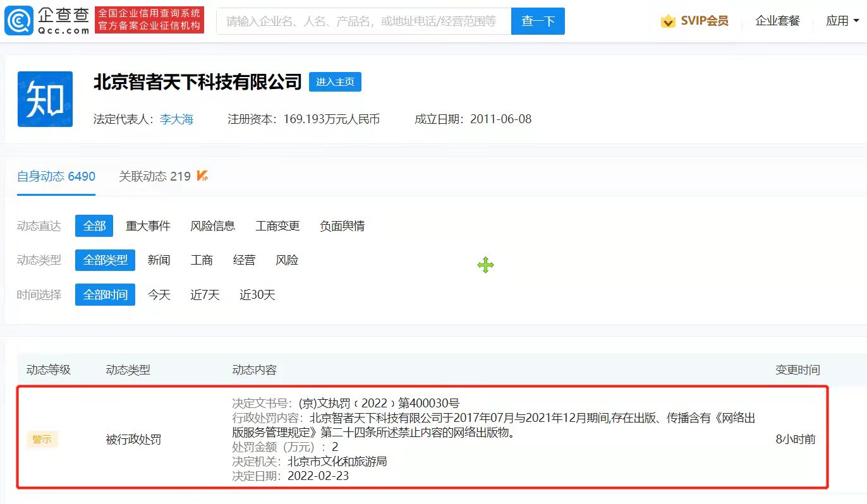Select 今天 in 时间选择
Viewport: 867px width, 504px height.
pyautogui.click(x=159, y=295)
